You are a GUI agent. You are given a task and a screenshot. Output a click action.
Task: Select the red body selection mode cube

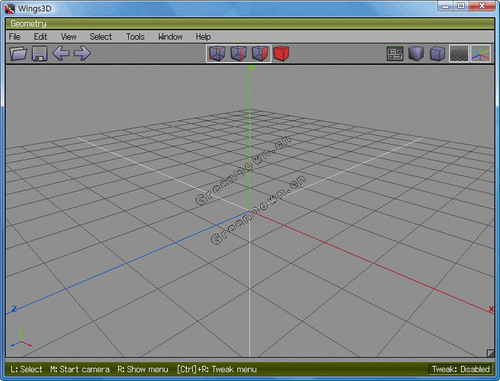281,53
